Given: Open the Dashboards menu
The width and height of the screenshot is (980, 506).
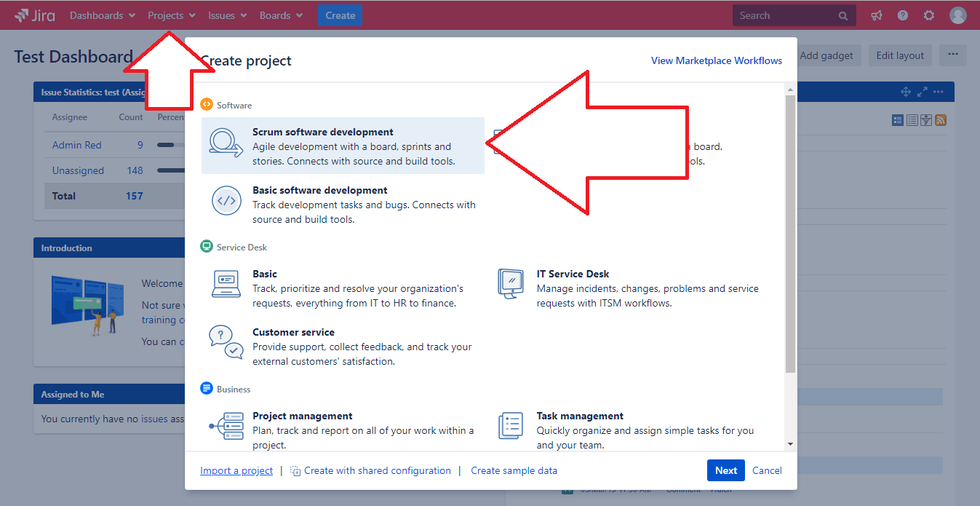Looking at the screenshot, I should click(102, 15).
